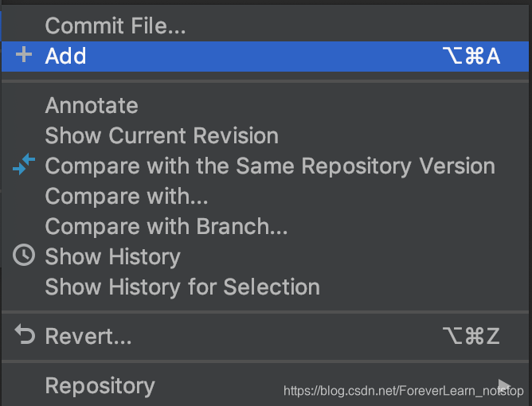Screen dimensions: 532x406
Task: Choose Show Current Revision
Action: tap(265, 135)
